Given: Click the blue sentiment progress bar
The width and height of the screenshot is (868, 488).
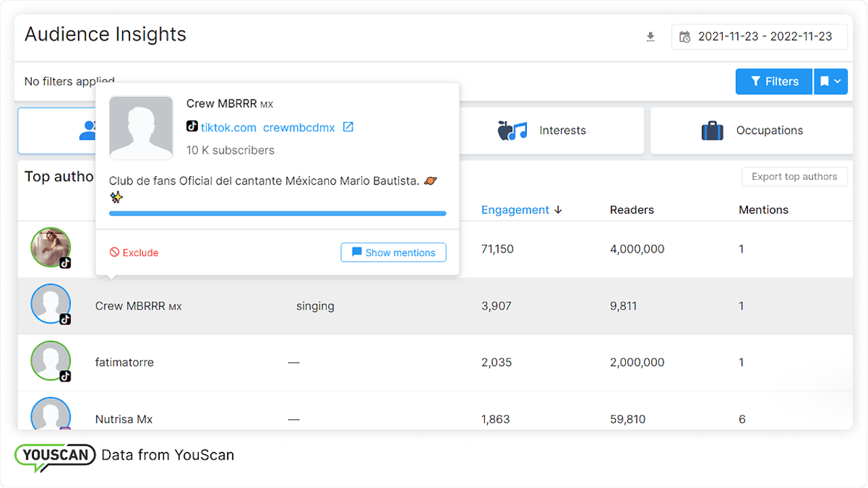Looking at the screenshot, I should pos(277,213).
